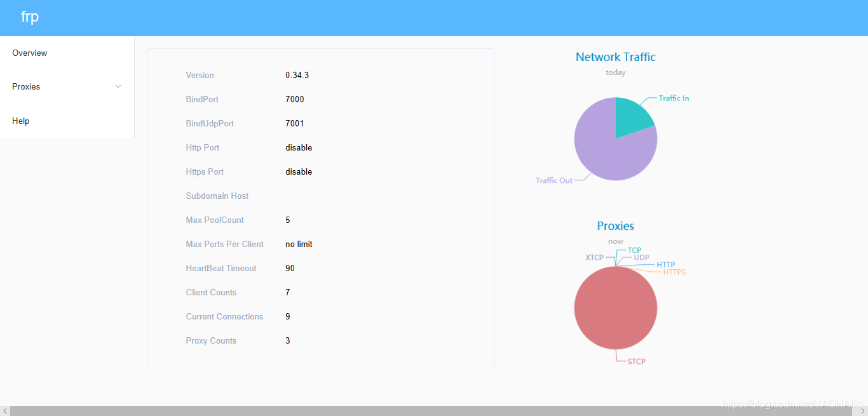The width and height of the screenshot is (868, 416).
Task: Click the Network Traffic chart title
Action: [x=616, y=57]
